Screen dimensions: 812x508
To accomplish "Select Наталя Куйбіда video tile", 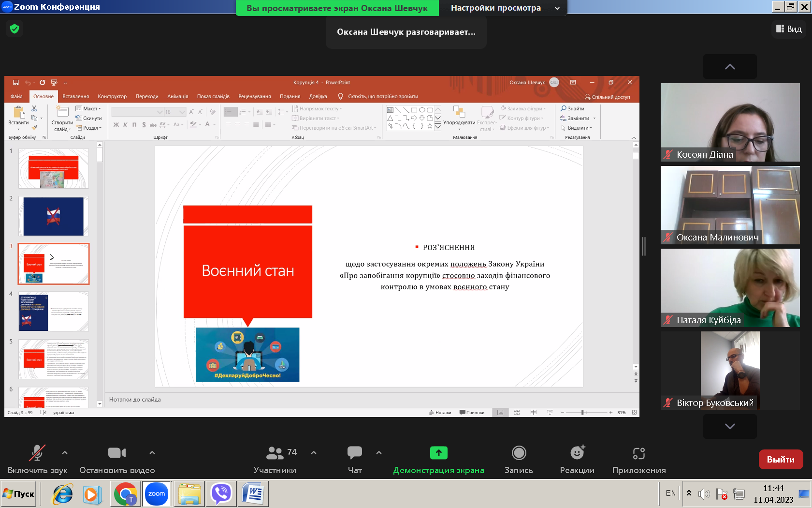I will click(730, 288).
